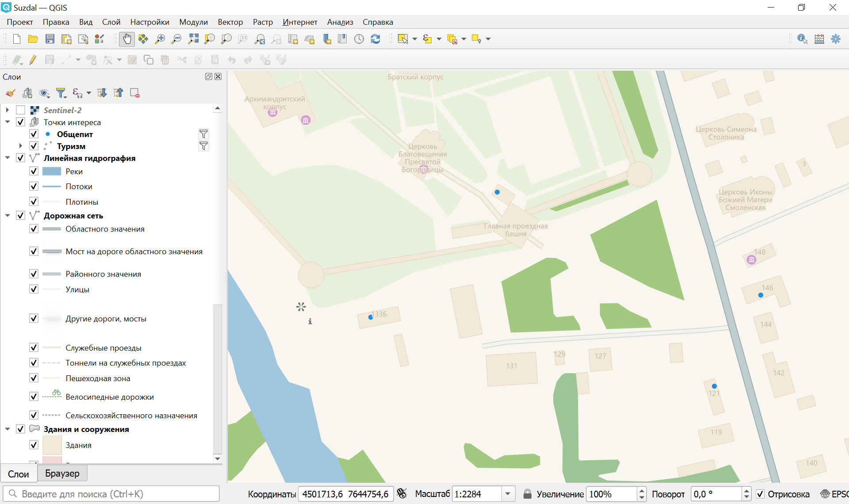Collapse the Дорожная сеть group
849x504 pixels.
click(8, 215)
